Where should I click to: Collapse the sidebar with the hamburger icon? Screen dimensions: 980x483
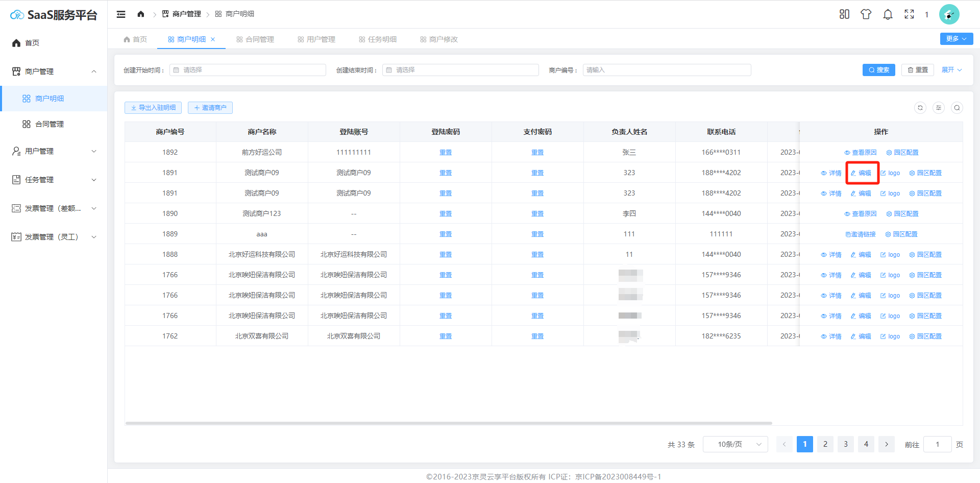tap(121, 14)
